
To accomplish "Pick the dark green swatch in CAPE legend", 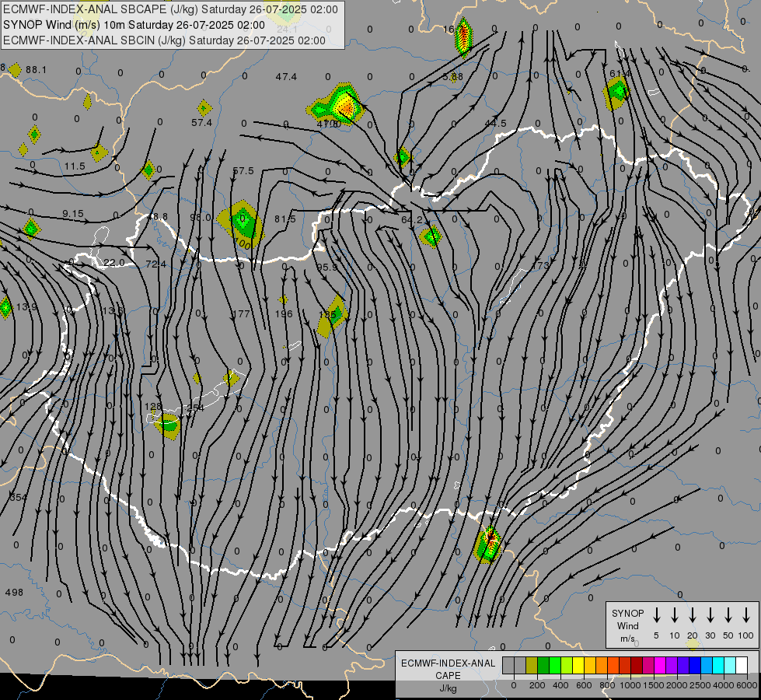I will pyautogui.click(x=543, y=666).
